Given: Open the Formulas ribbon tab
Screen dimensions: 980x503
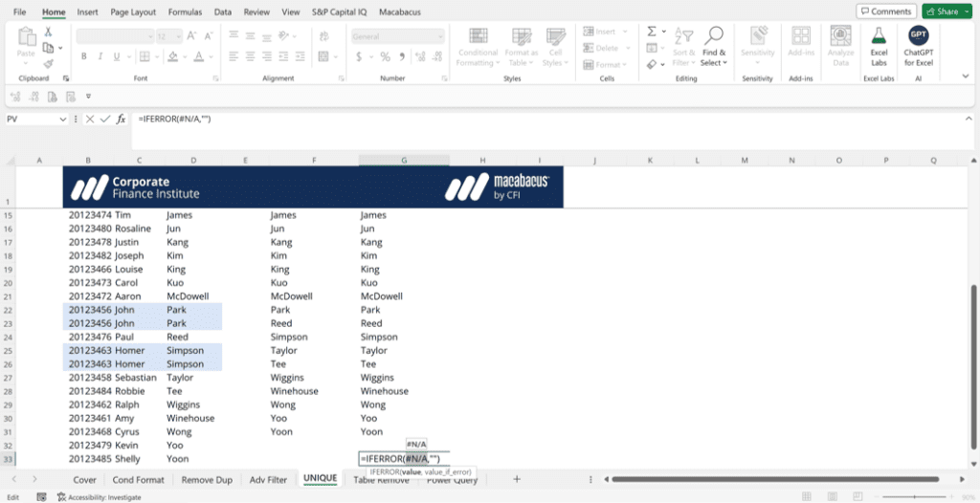Looking at the screenshot, I should pos(185,12).
